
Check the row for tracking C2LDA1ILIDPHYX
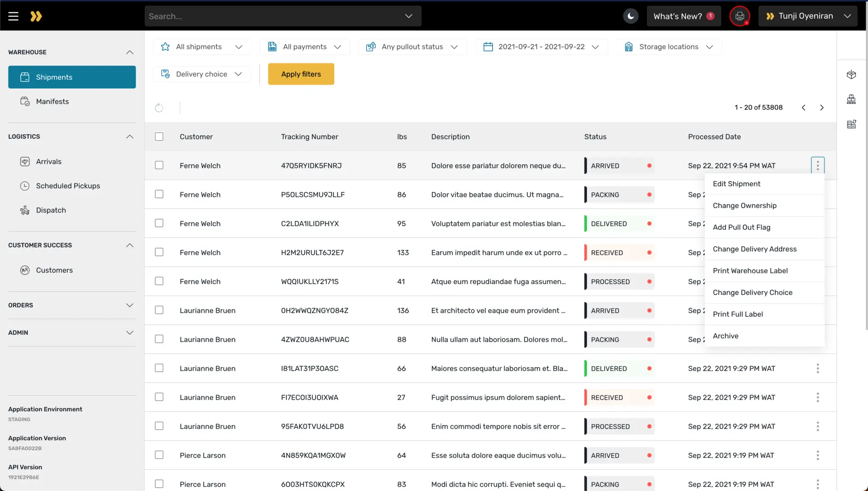pyautogui.click(x=159, y=223)
